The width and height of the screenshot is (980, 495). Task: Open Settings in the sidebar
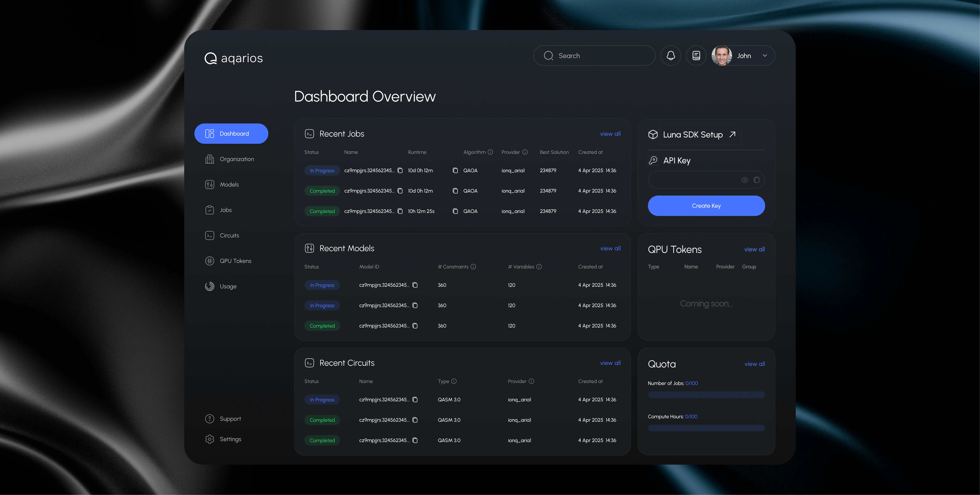[223, 439]
